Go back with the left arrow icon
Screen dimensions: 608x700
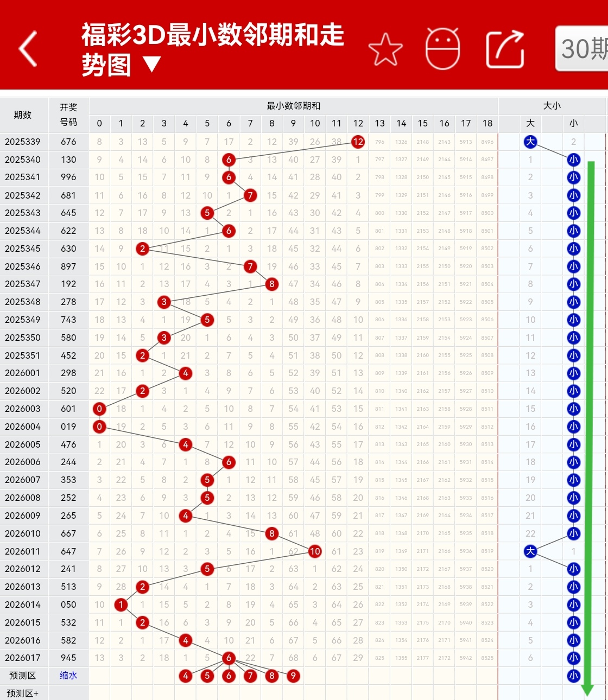[x=28, y=49]
